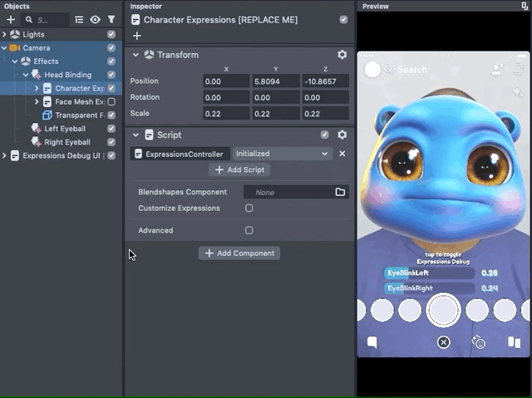Open the Initialized event dropdown
This screenshot has width=532, height=398.
coord(282,154)
